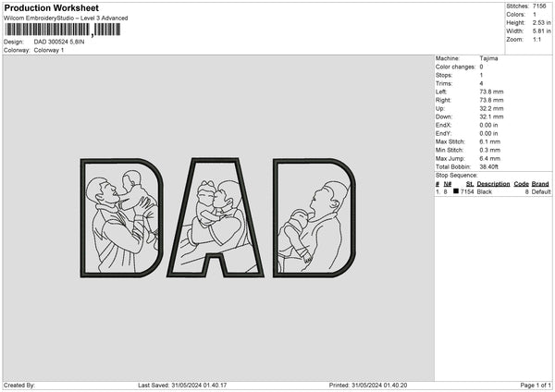Click the Trims value 4
555x392 pixels.
481,83
